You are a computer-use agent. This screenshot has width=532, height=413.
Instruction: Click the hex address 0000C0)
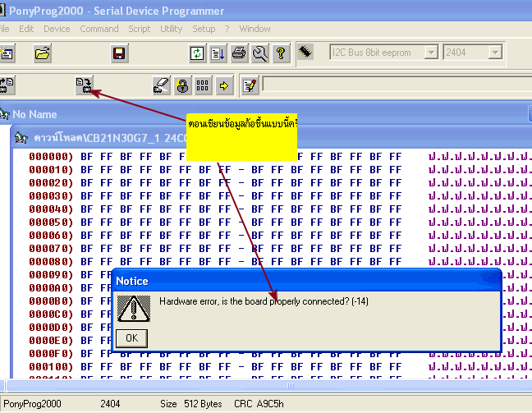(51, 314)
